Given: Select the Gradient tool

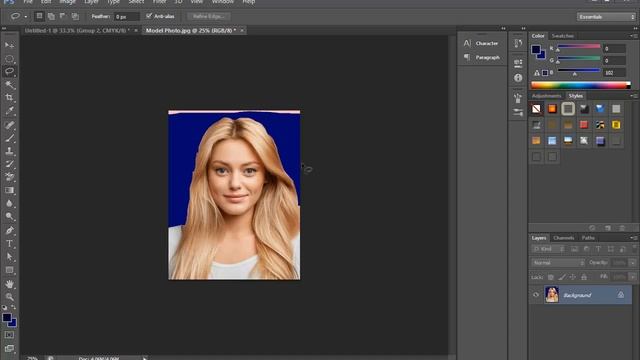Looking at the screenshot, I should (9, 190).
